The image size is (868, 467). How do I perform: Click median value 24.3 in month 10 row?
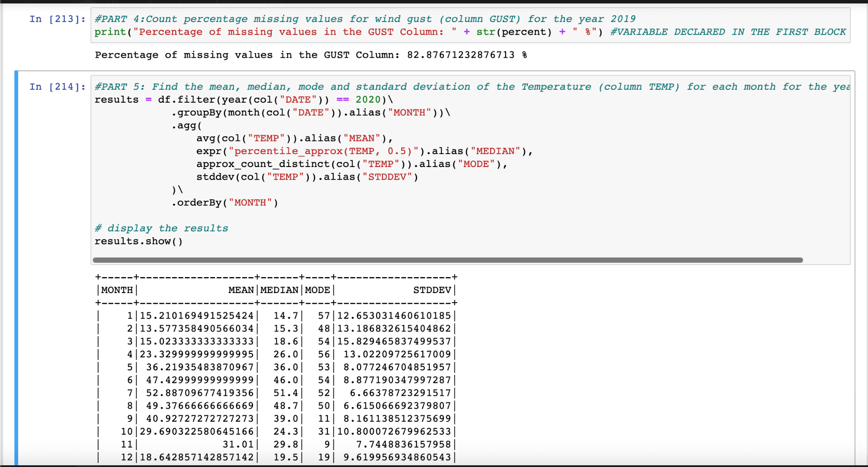286,432
